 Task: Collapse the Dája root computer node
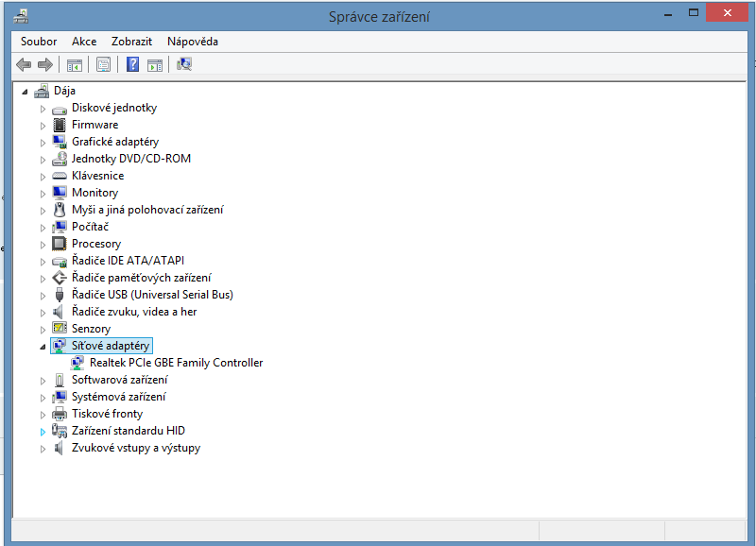pyautogui.click(x=25, y=92)
